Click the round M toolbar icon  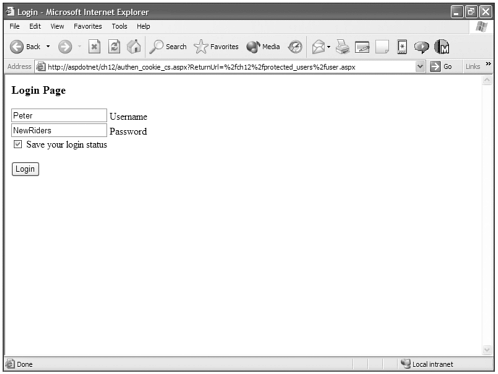coord(442,47)
